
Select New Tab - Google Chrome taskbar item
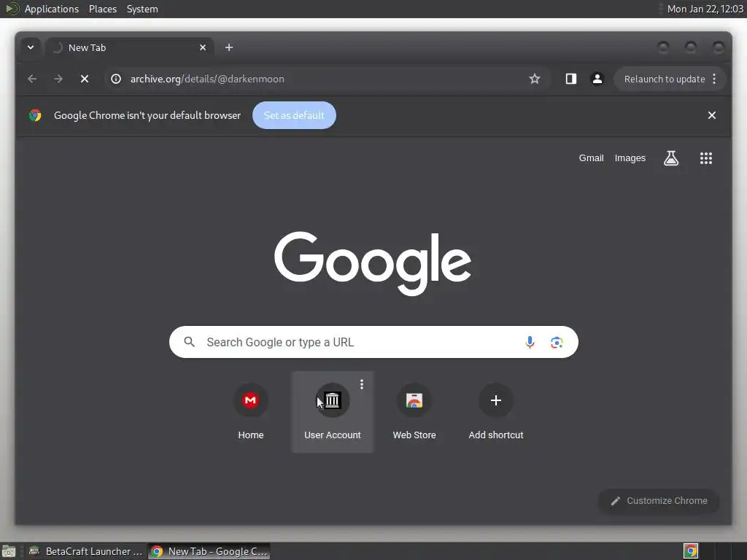coord(209,551)
